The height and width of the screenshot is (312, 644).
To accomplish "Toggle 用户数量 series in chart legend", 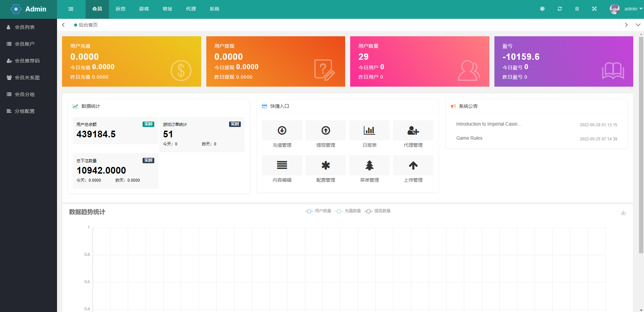I will 318,211.
